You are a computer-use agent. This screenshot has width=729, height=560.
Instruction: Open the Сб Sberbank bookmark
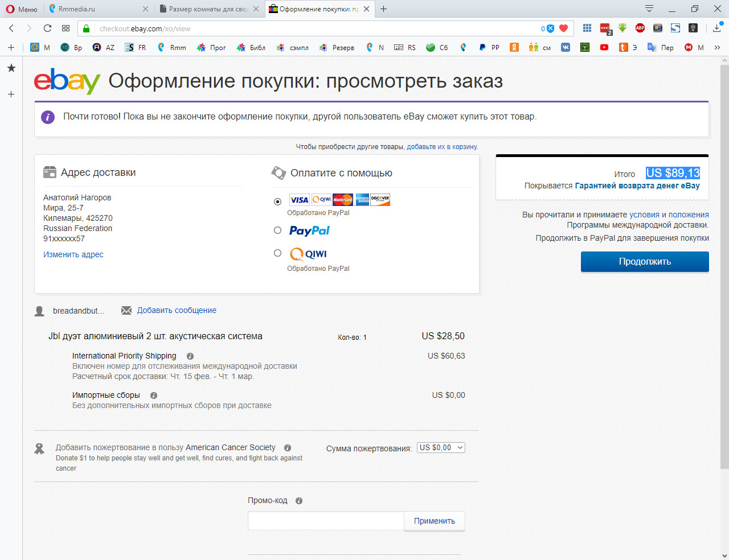coord(437,47)
